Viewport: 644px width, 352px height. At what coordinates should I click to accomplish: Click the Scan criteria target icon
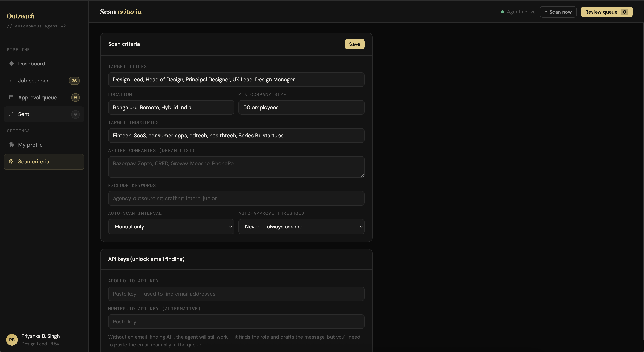pos(11,162)
